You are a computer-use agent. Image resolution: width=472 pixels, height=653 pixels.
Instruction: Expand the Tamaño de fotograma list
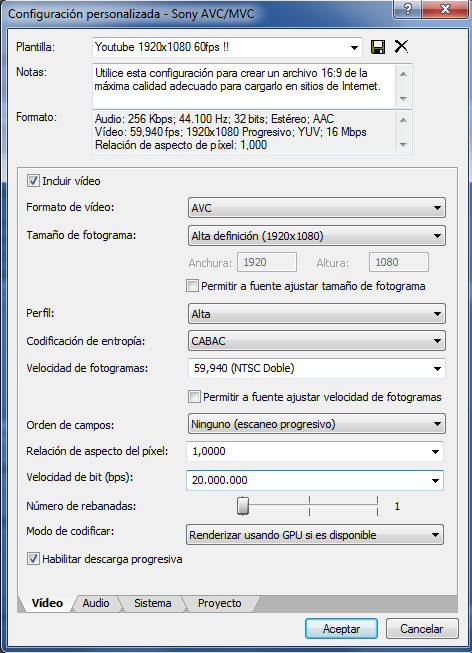(317, 236)
